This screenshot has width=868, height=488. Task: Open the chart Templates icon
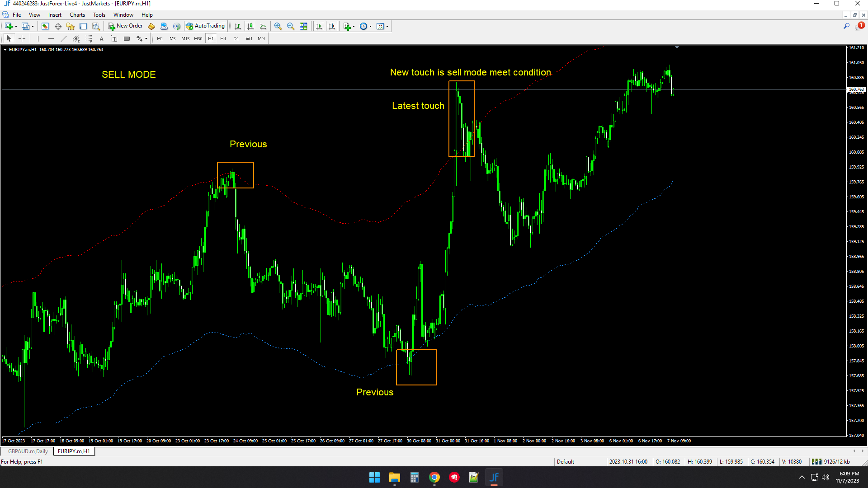pyautogui.click(x=380, y=26)
